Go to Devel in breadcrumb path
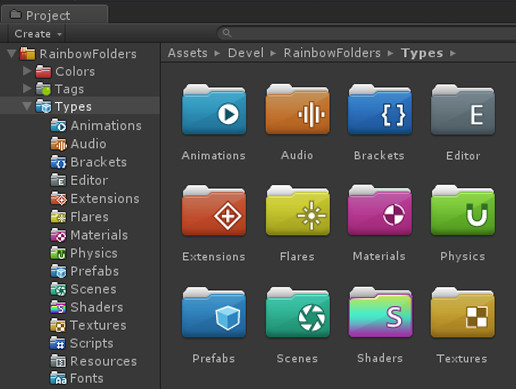The height and width of the screenshot is (389, 516). coord(246,53)
